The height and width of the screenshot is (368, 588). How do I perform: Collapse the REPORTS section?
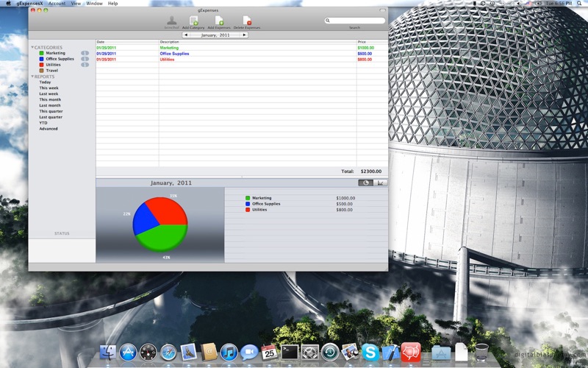(x=32, y=77)
